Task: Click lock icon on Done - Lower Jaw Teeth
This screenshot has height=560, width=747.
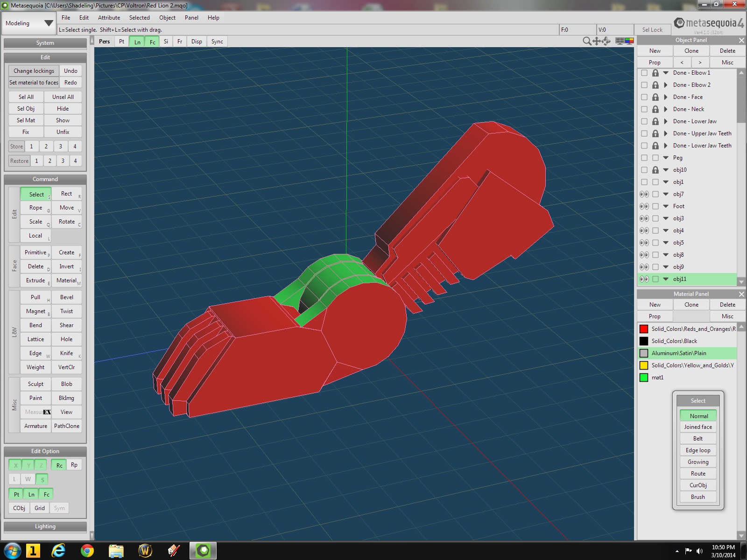Action: point(655,146)
